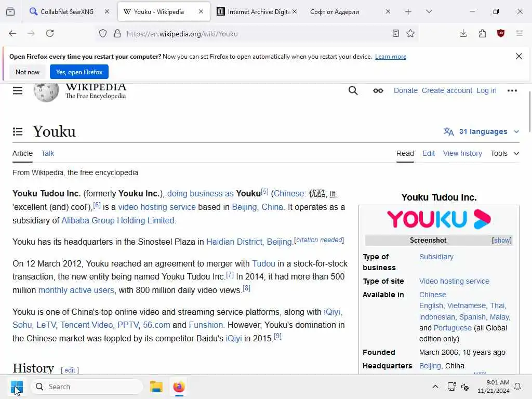Open the Tudou article link

(x=263, y=263)
